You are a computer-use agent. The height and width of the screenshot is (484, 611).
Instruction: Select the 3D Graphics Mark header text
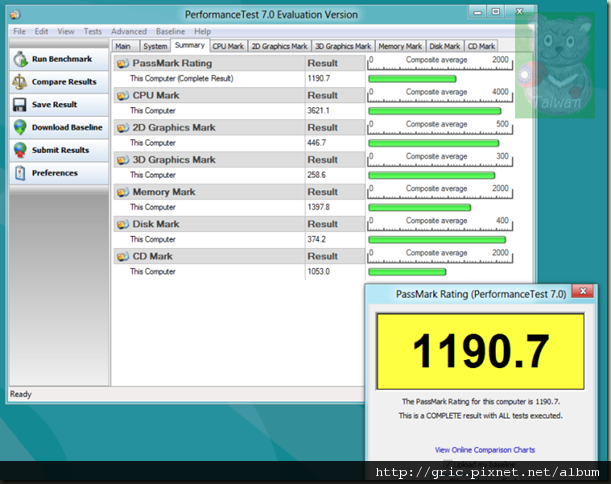(x=174, y=160)
